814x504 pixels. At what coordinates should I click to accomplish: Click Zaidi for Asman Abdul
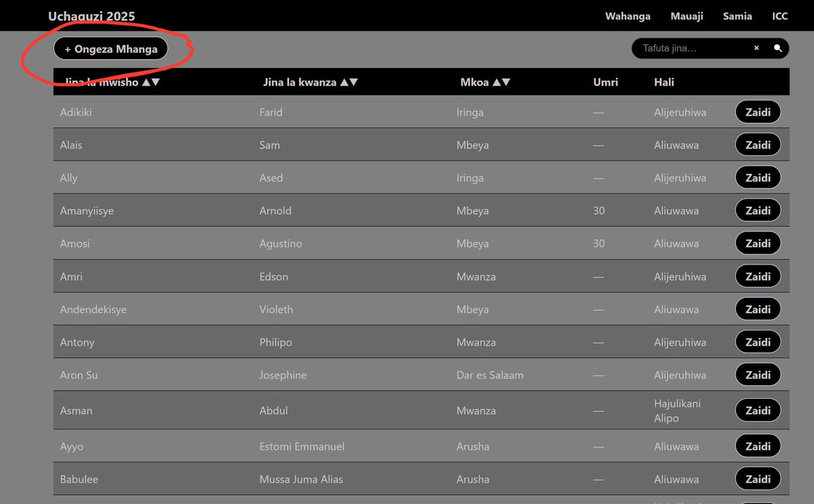pyautogui.click(x=758, y=410)
